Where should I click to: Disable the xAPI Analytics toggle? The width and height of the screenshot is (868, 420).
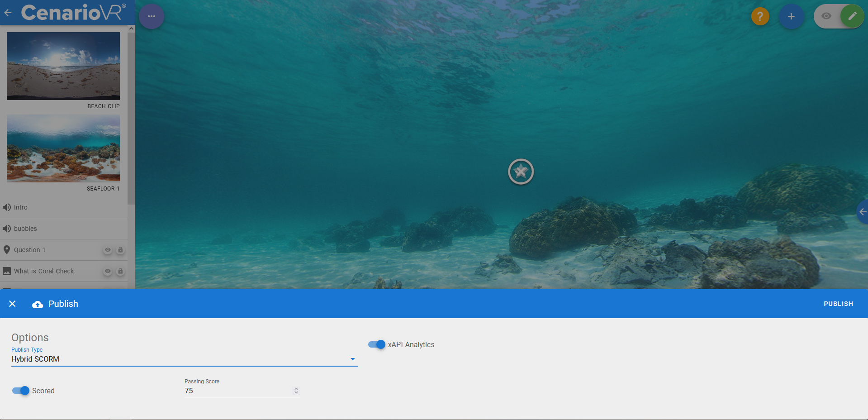coord(376,344)
